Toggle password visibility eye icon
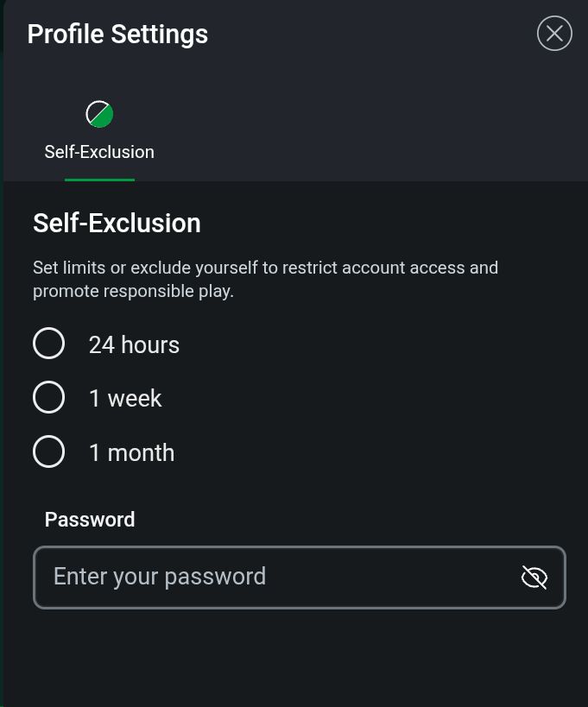The height and width of the screenshot is (707, 588). (534, 577)
